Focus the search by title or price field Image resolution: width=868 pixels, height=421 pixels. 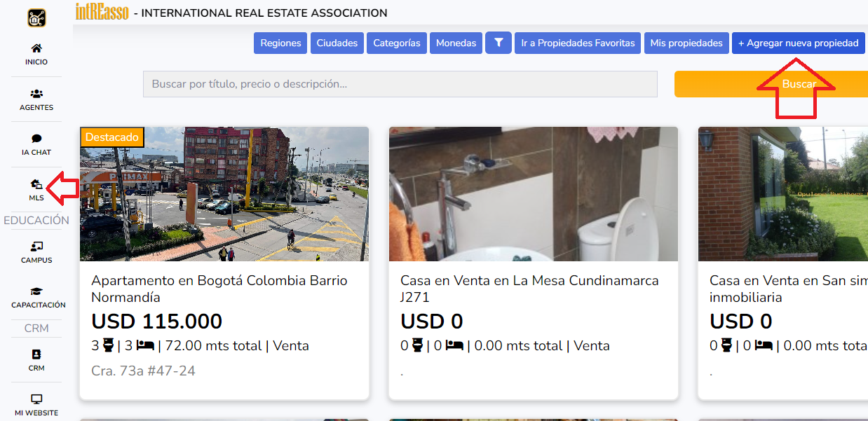400,84
